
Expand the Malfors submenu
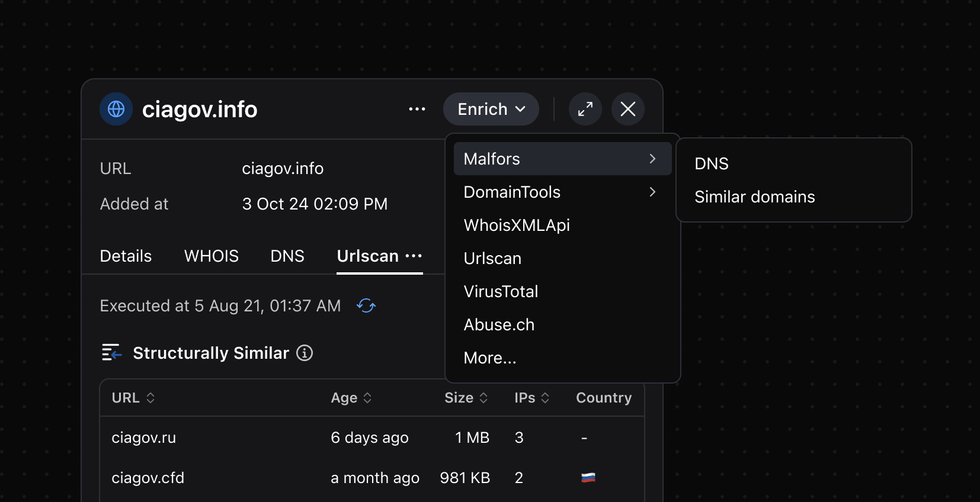(562, 159)
